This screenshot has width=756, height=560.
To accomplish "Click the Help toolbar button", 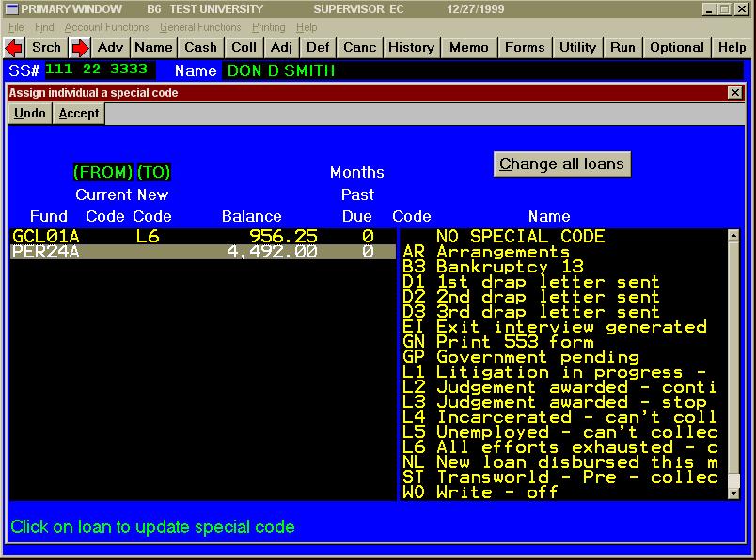I will click(732, 47).
